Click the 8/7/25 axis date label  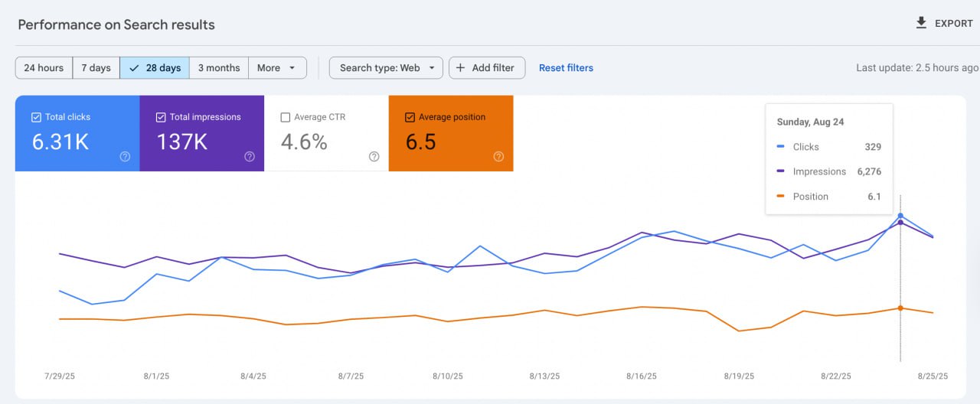351,376
